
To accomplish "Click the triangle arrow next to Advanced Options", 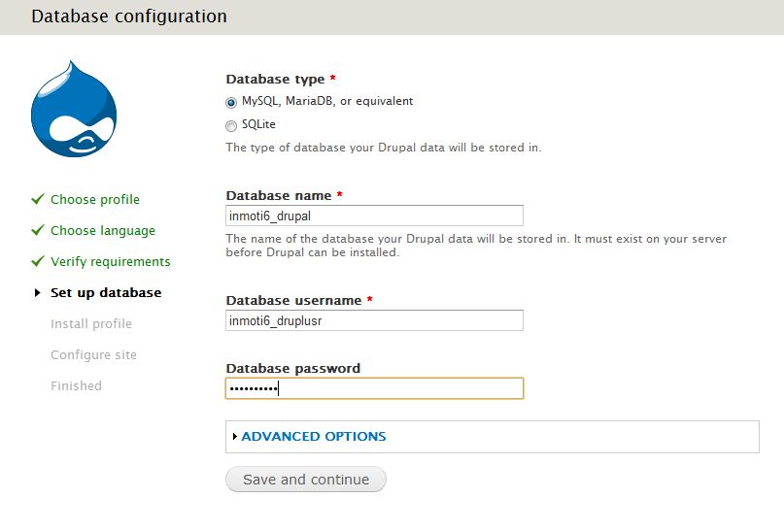I will 235,437.
